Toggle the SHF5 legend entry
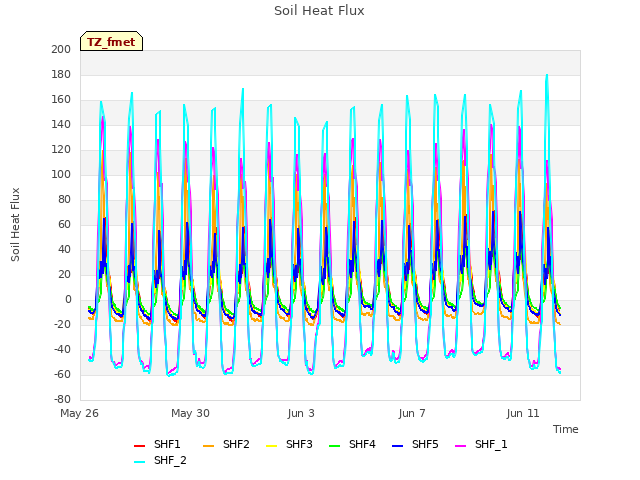640x480 pixels. [x=415, y=444]
